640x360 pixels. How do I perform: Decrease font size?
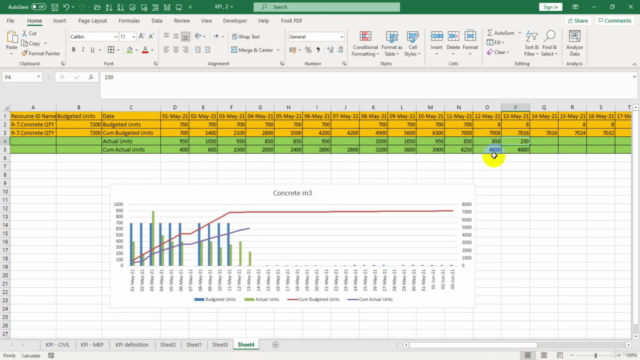[151, 36]
